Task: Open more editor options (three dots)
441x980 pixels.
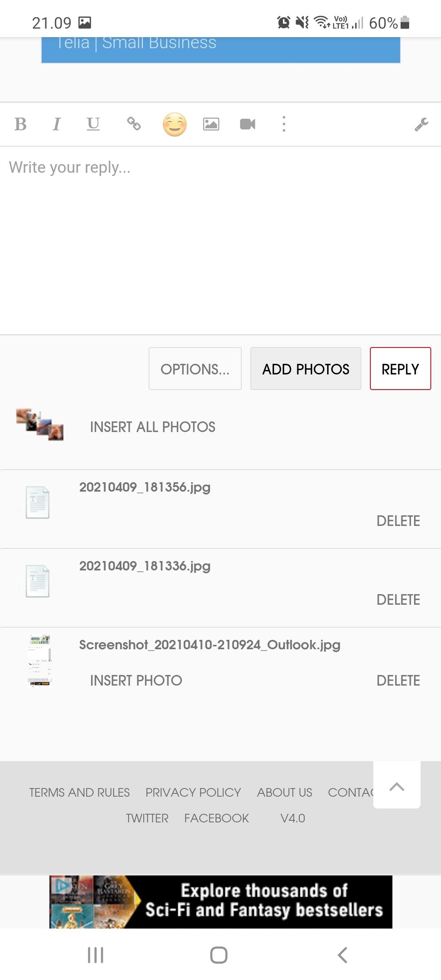Action: [284, 124]
